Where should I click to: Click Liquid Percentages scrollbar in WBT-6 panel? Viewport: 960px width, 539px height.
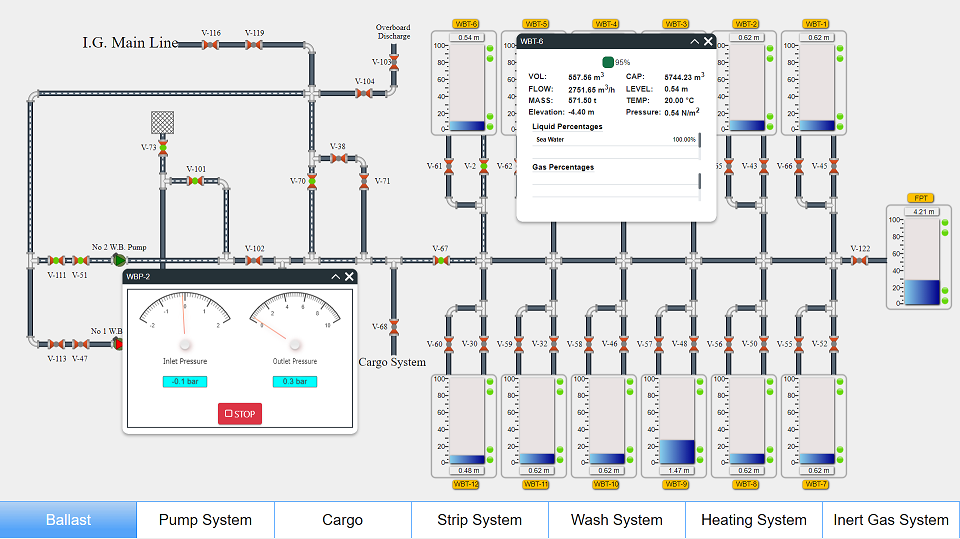click(699, 140)
